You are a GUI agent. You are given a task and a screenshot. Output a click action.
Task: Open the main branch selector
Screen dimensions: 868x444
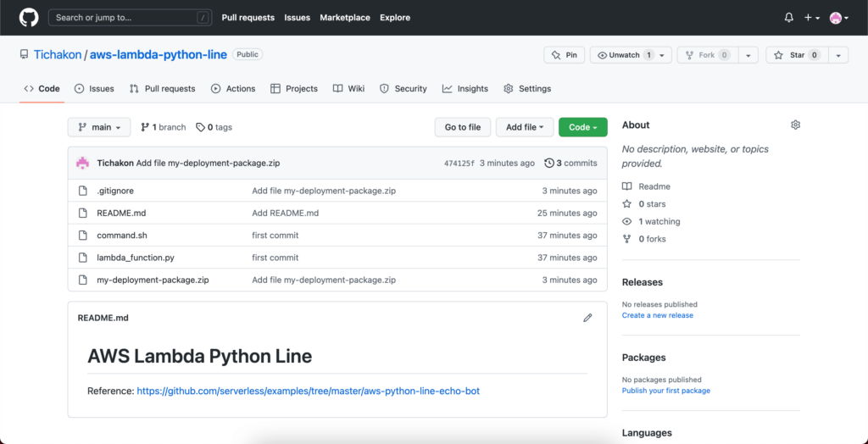pos(99,127)
